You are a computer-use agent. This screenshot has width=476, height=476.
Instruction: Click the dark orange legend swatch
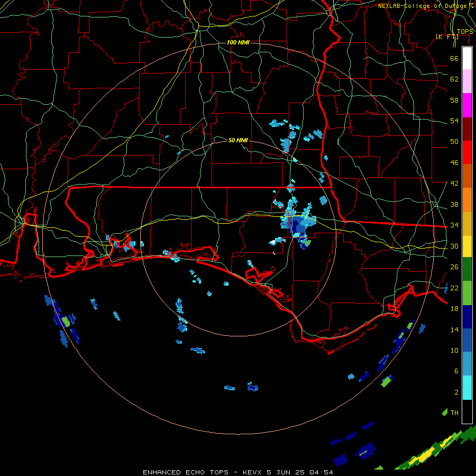(x=467, y=176)
